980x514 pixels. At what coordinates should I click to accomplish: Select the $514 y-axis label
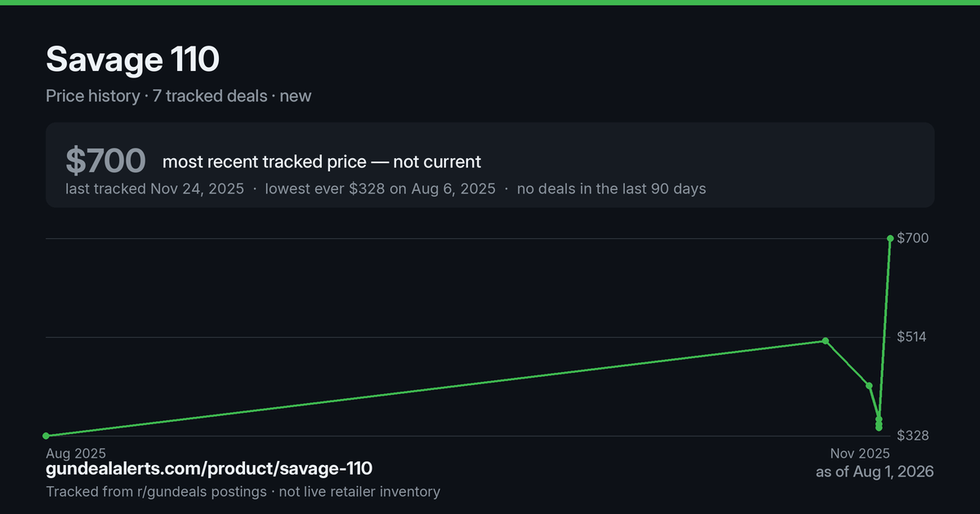point(913,337)
